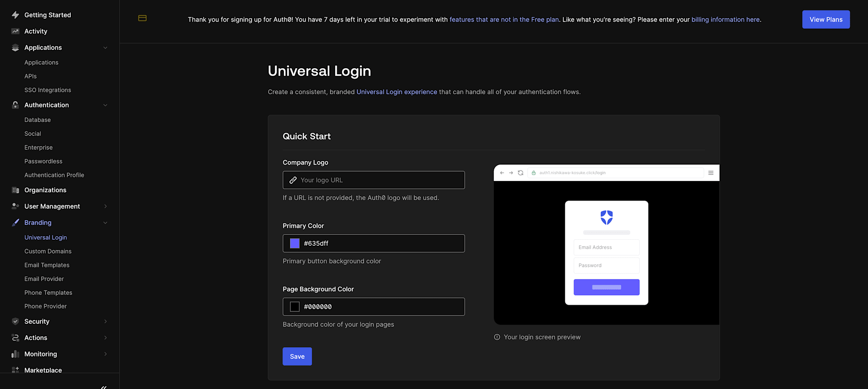Image resolution: width=868 pixels, height=389 pixels.
Task: Click the primary color purple swatch
Action: point(295,243)
